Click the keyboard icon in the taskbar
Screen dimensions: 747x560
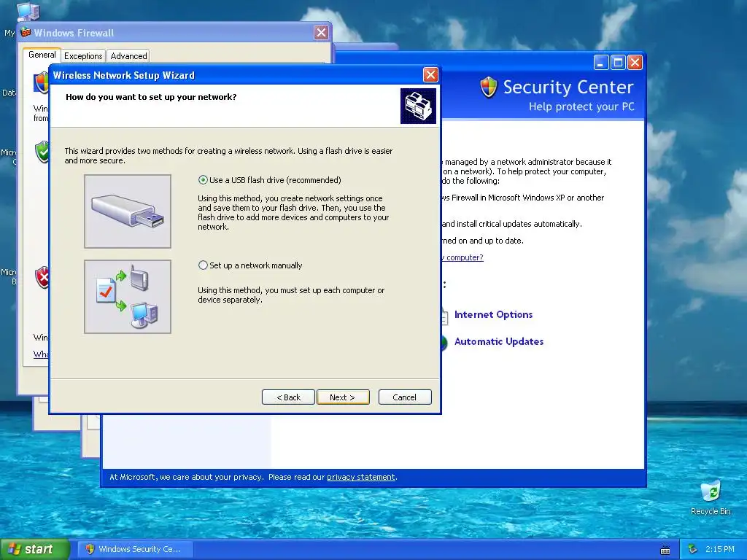[x=665, y=550]
